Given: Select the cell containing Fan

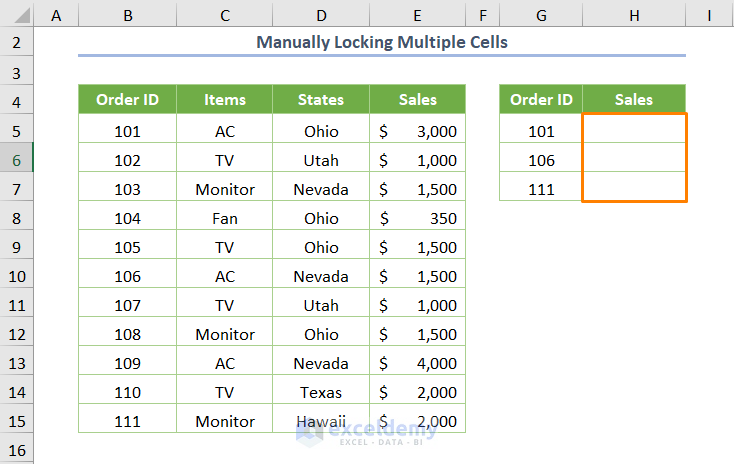Looking at the screenshot, I should [x=224, y=218].
